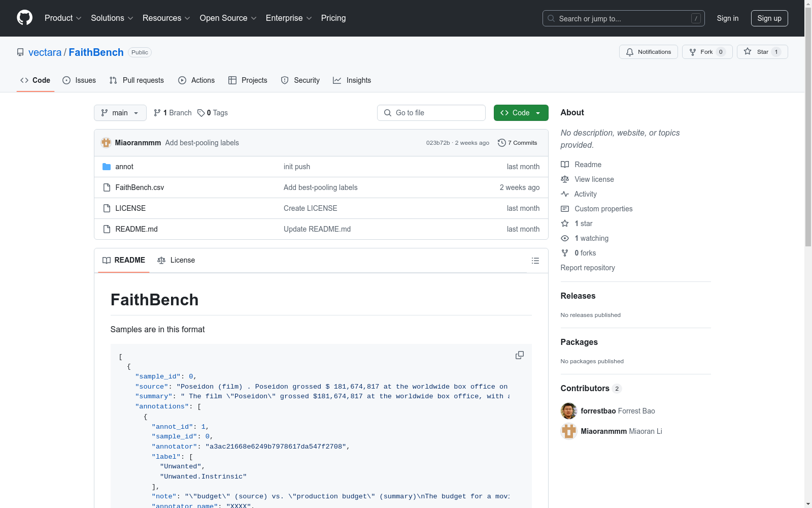The width and height of the screenshot is (812, 508).
Task: Click the annot folder icon
Action: click(107, 167)
